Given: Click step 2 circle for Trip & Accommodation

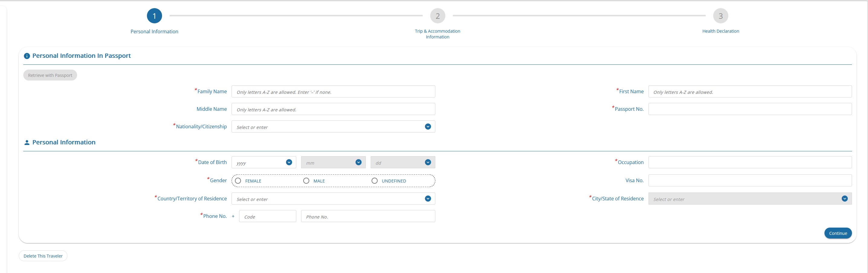Looking at the screenshot, I should (x=437, y=16).
